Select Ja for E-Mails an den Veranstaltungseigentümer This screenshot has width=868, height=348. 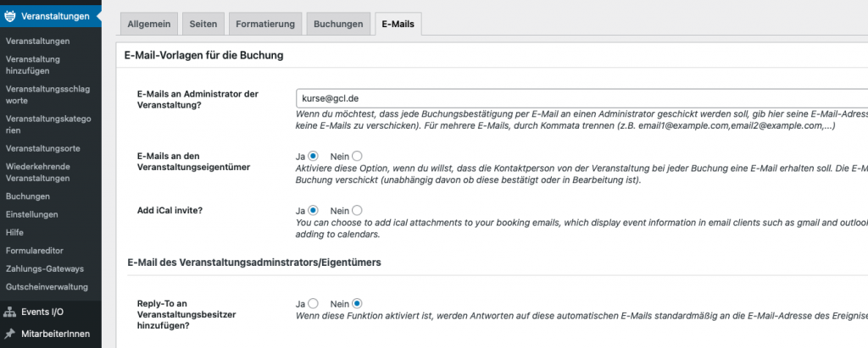pos(313,156)
